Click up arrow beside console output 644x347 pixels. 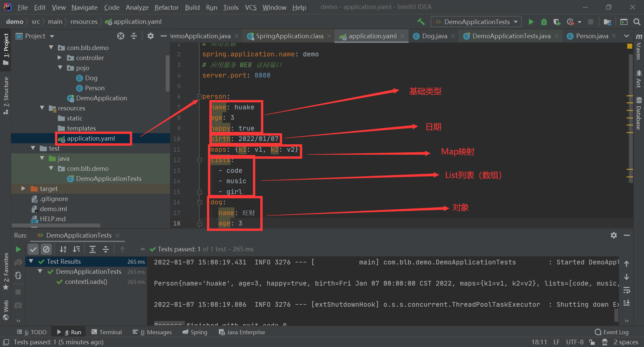[x=627, y=264]
